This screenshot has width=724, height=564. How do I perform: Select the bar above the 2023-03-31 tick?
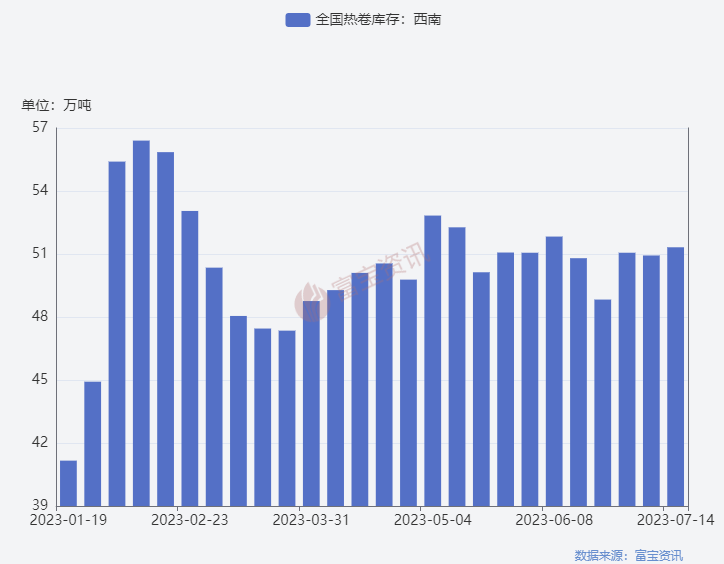311,404
